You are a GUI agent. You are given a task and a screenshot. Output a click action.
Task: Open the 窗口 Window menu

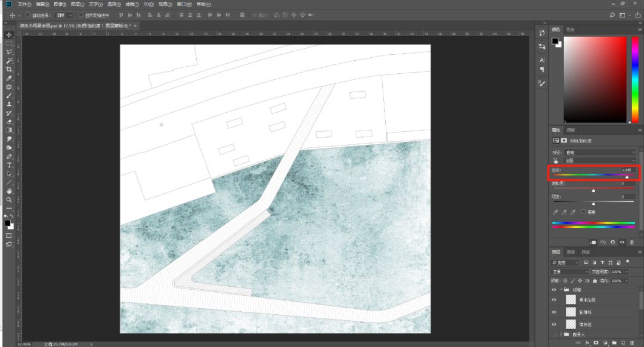point(184,4)
